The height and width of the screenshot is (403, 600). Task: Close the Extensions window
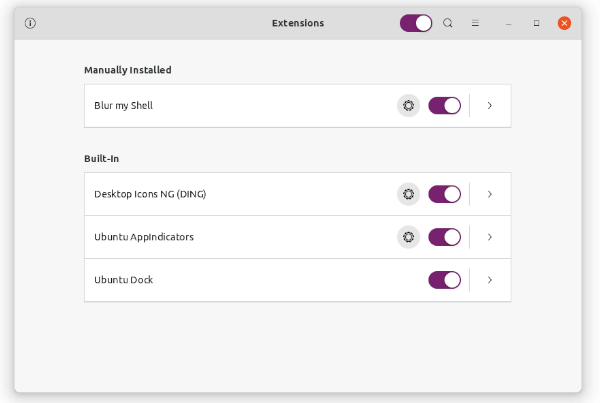pyautogui.click(x=564, y=23)
